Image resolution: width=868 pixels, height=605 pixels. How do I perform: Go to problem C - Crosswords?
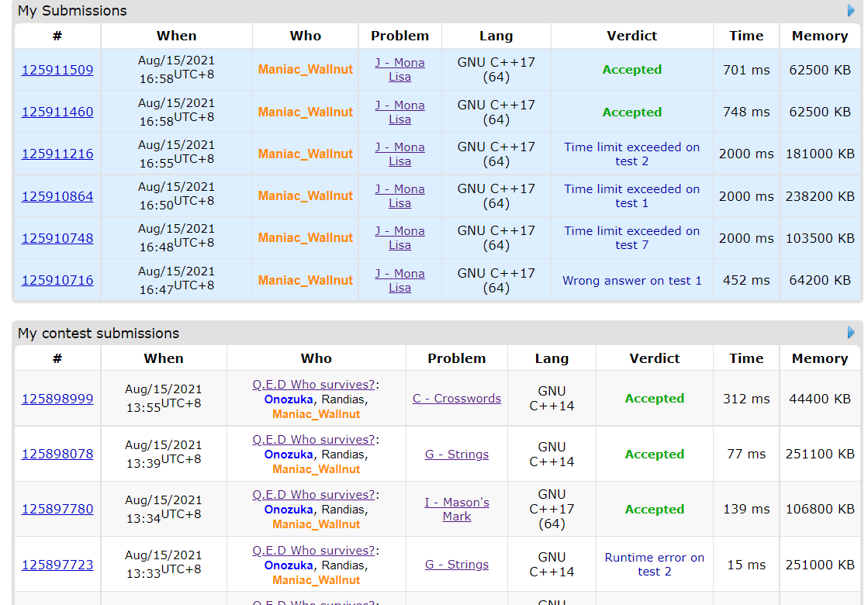tap(456, 399)
